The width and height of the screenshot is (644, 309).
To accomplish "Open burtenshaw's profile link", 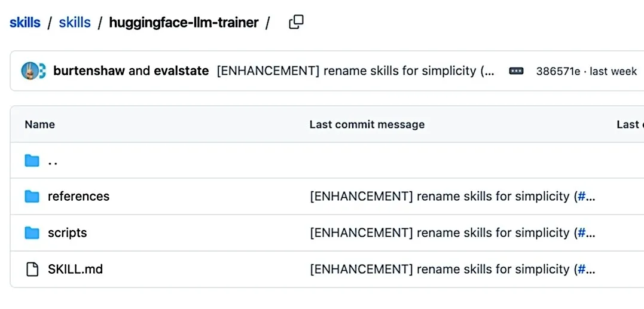I will tap(89, 71).
